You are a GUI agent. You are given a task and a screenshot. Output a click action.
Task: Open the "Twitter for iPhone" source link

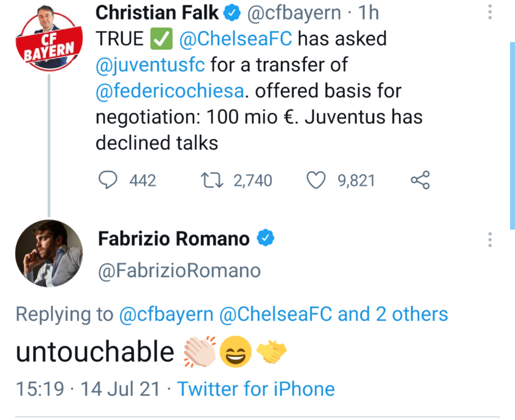coord(256,389)
